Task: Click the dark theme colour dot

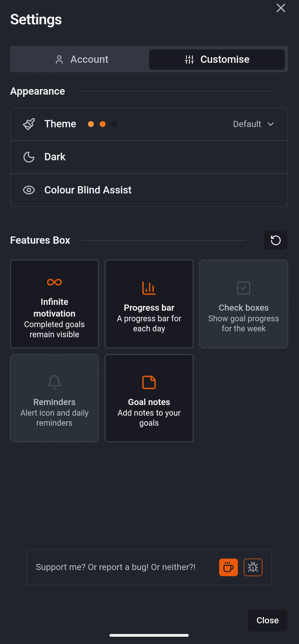Action: pos(114,124)
